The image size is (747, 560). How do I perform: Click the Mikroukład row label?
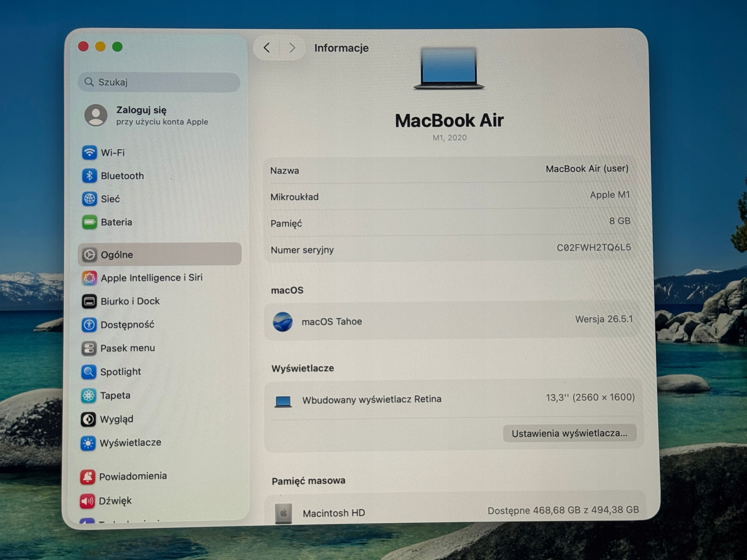coord(294,197)
